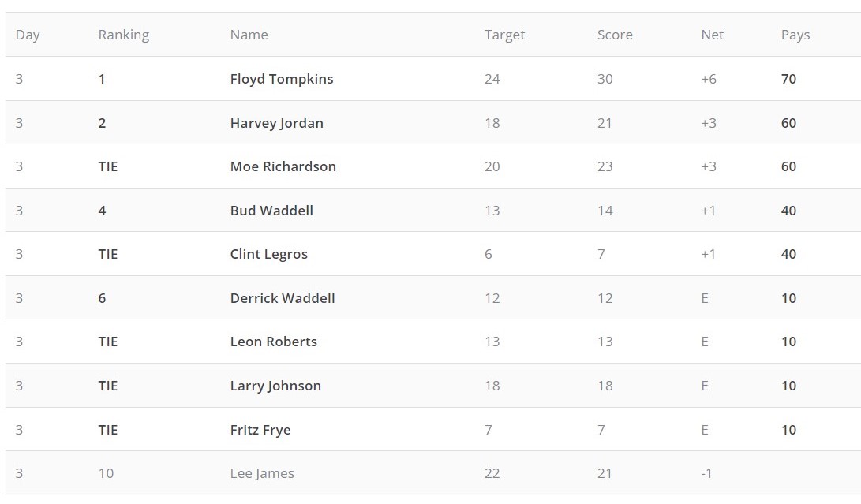The width and height of the screenshot is (861, 504).
Task: Click Floyd Tompkins' pays value 70
Action: pos(788,79)
